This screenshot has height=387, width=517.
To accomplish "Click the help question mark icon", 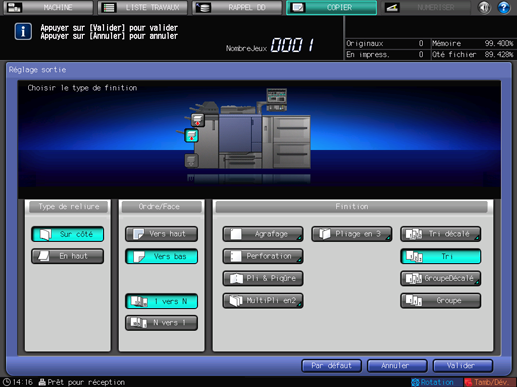I will point(503,7).
